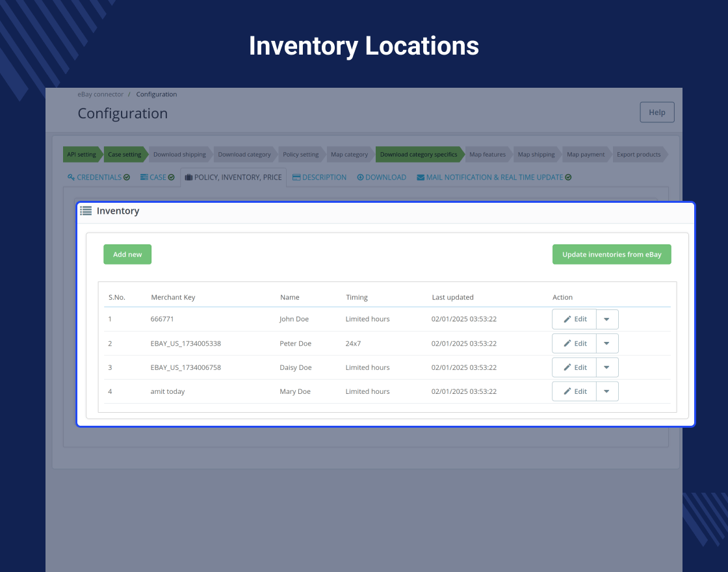Click merchant key amit today
This screenshot has height=572, width=728.
(168, 391)
